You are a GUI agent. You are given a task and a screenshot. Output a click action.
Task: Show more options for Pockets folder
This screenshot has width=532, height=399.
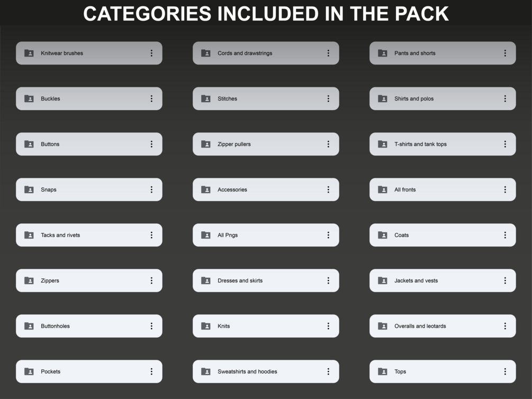tap(151, 371)
